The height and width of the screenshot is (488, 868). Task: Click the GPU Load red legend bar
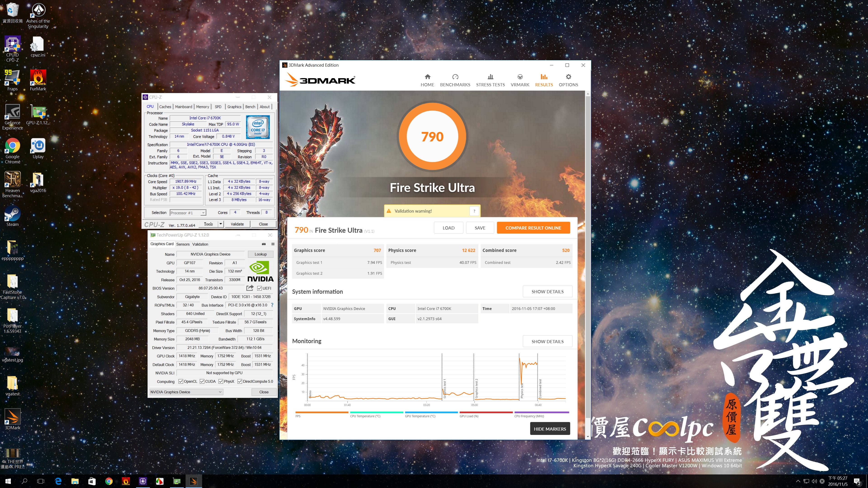486,413
